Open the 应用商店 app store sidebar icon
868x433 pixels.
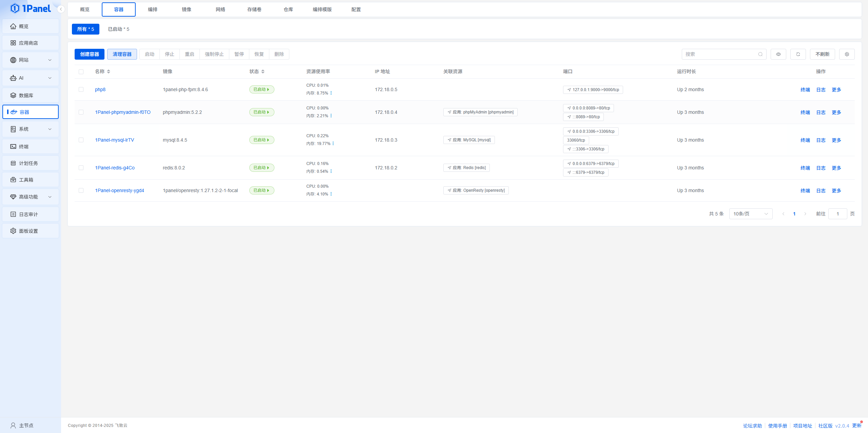[13, 43]
